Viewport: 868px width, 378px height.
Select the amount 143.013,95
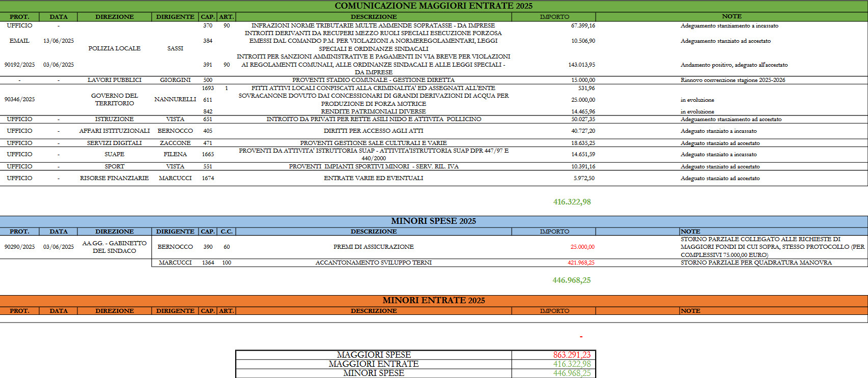[x=581, y=65]
